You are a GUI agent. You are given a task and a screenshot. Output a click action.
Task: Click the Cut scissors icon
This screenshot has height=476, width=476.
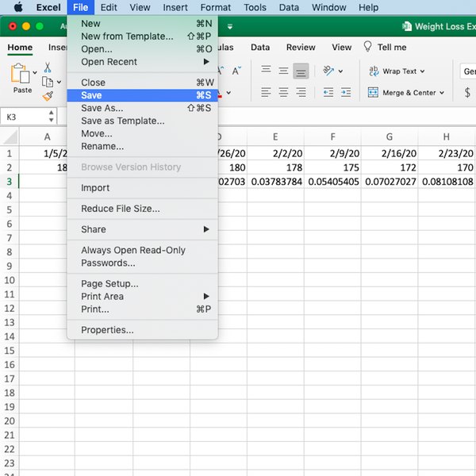[x=48, y=67]
